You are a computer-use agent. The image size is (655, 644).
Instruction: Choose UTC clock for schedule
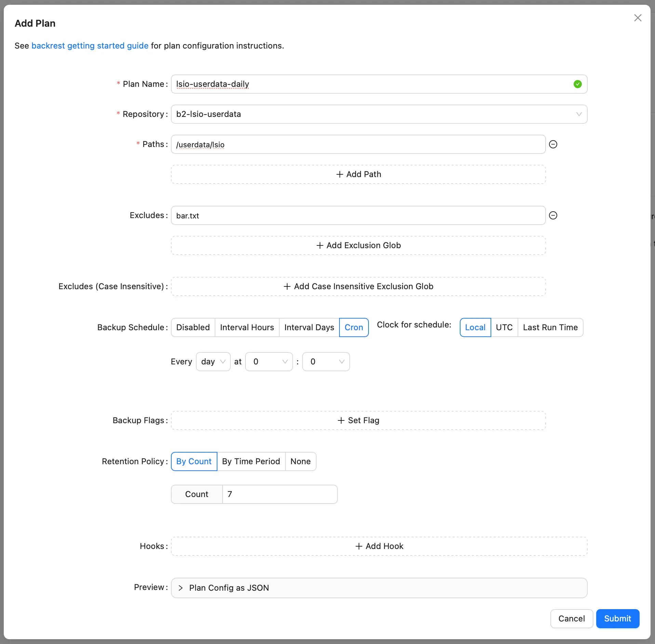tap(504, 327)
